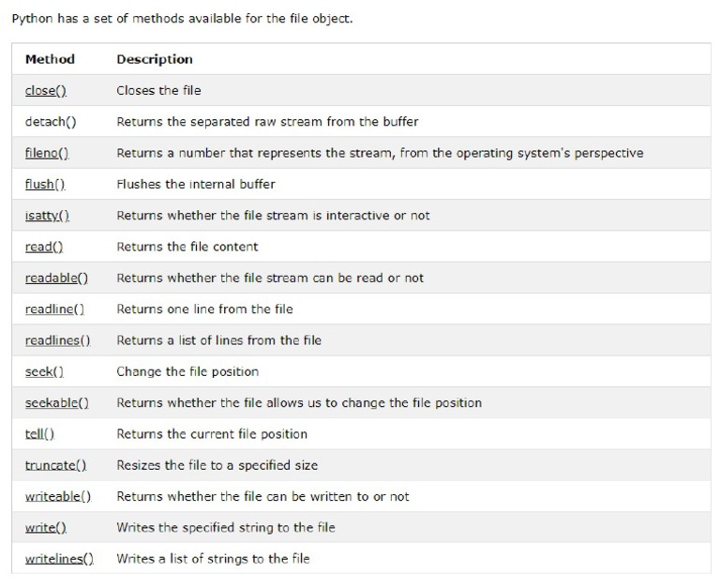The height and width of the screenshot is (588, 720).
Task: Click the 'Flushes the internal buffer' description cell
Action: click(196, 184)
